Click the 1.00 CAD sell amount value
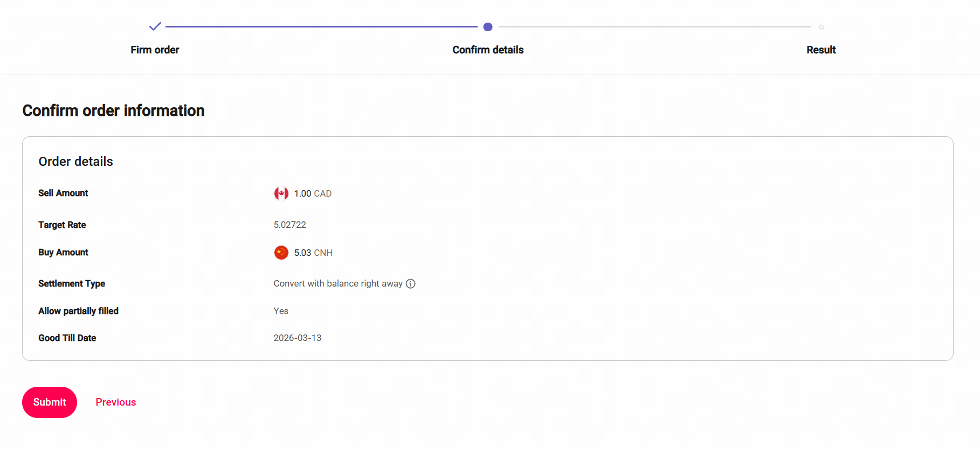Viewport: 980px width, 453px height. point(313,193)
